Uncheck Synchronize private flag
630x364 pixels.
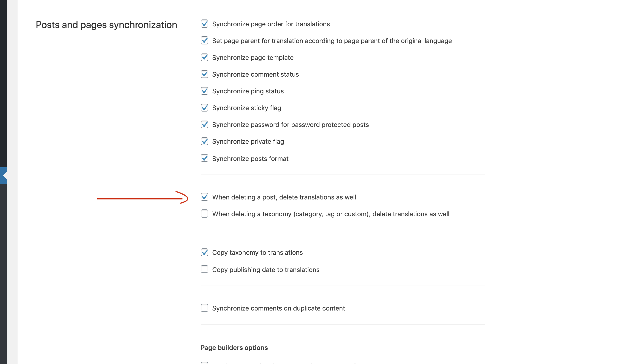tap(204, 141)
